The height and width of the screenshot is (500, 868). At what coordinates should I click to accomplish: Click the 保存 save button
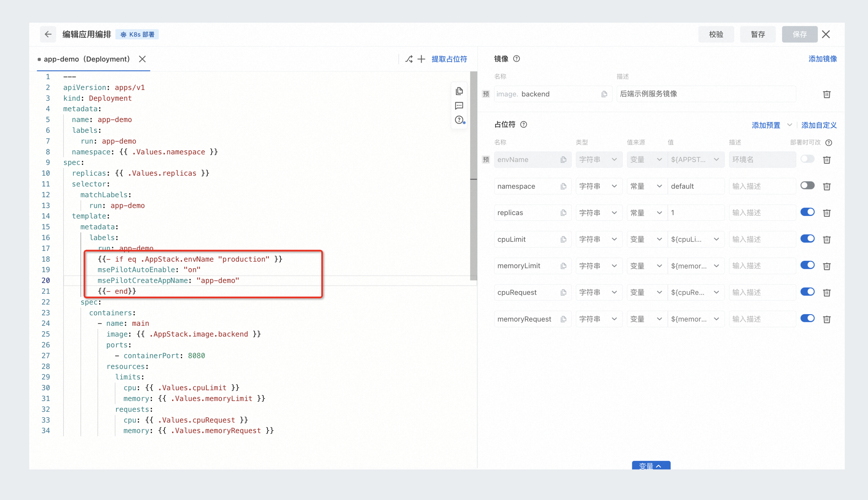(x=800, y=34)
